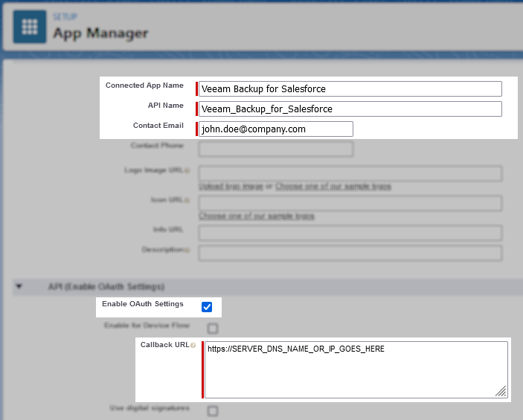Click the Description input field
Viewport: 523px width, 420px height.
pos(350,253)
